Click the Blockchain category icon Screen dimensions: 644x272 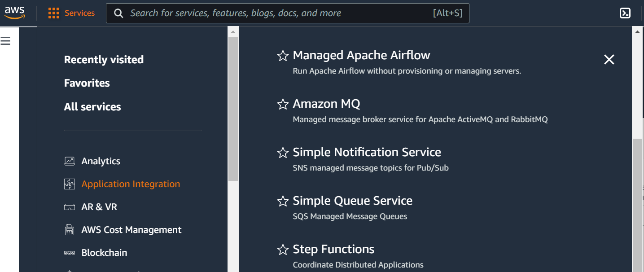pyautogui.click(x=70, y=253)
